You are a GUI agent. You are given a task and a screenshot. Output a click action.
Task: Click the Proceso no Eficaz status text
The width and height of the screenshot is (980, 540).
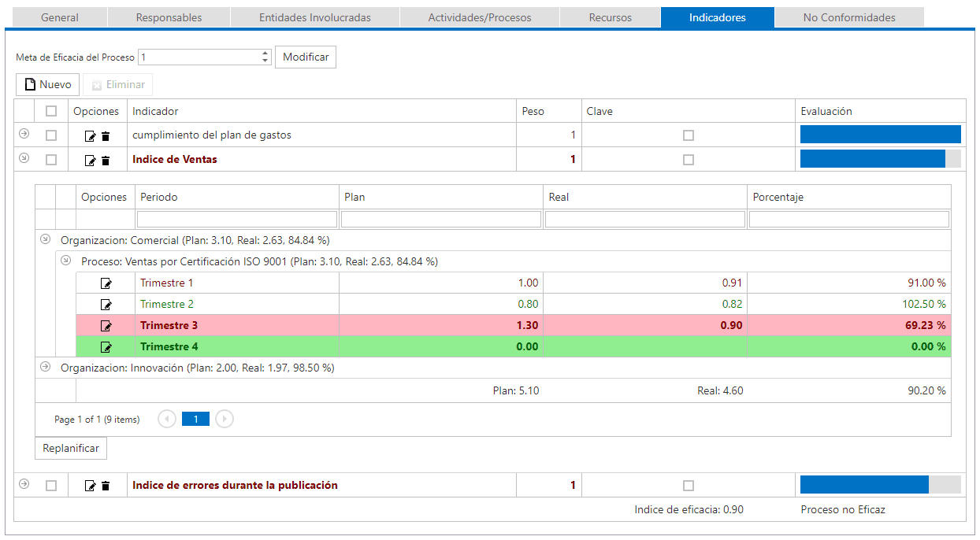(x=843, y=509)
